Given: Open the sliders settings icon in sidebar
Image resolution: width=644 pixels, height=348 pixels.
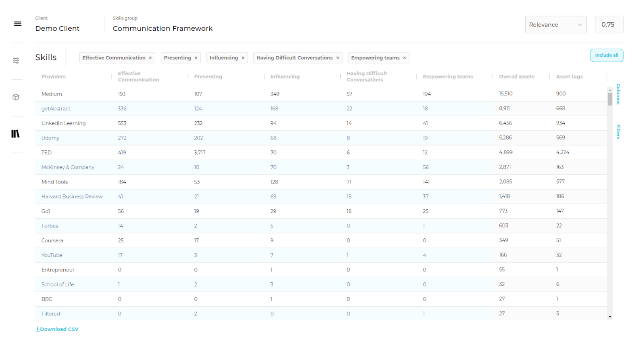Looking at the screenshot, I should click(16, 60).
